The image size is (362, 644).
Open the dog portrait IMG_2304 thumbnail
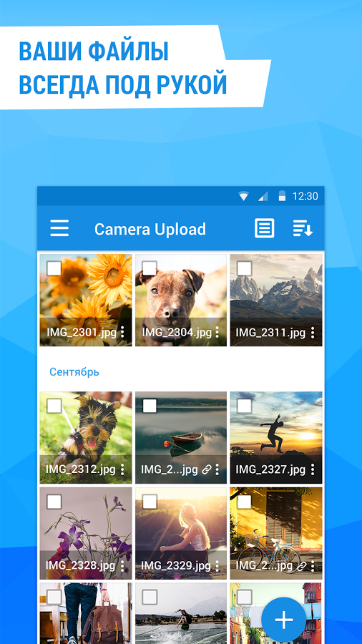pos(181,301)
